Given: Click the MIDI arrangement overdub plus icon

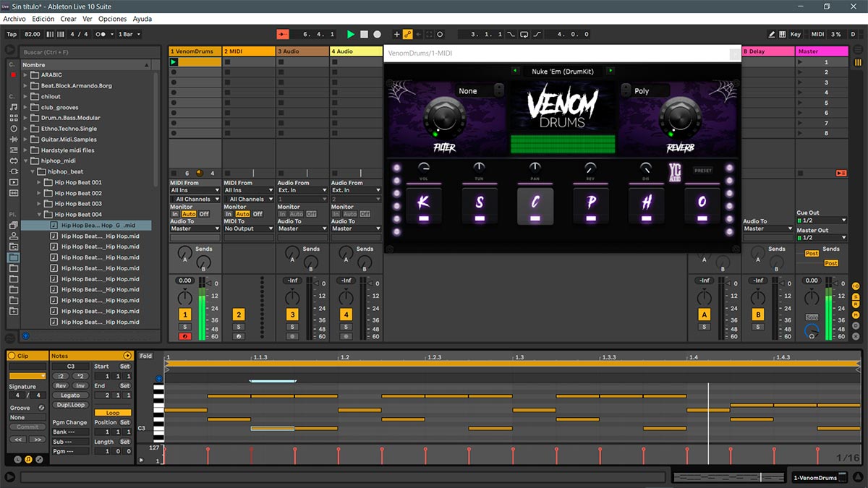Looking at the screenshot, I should 396,34.
